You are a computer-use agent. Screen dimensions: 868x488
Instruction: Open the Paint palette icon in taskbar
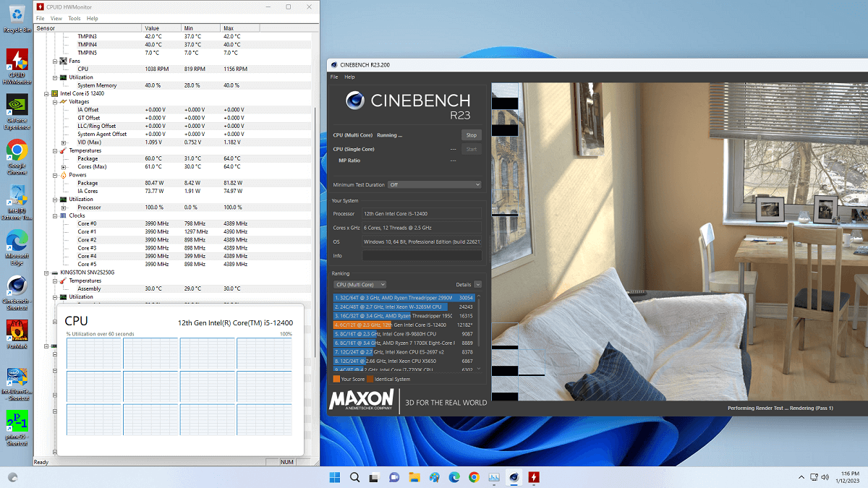point(434,477)
